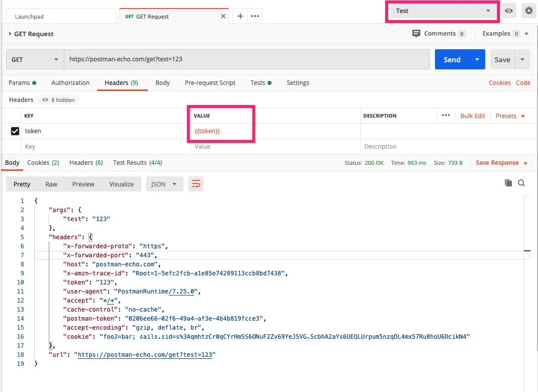Copy the response body to clipboard

[x=508, y=183]
